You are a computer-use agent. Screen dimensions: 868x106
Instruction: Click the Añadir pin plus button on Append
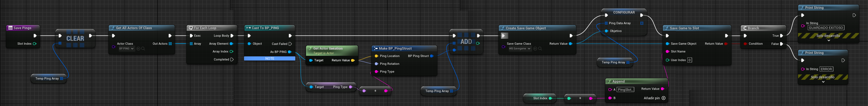coord(664,98)
